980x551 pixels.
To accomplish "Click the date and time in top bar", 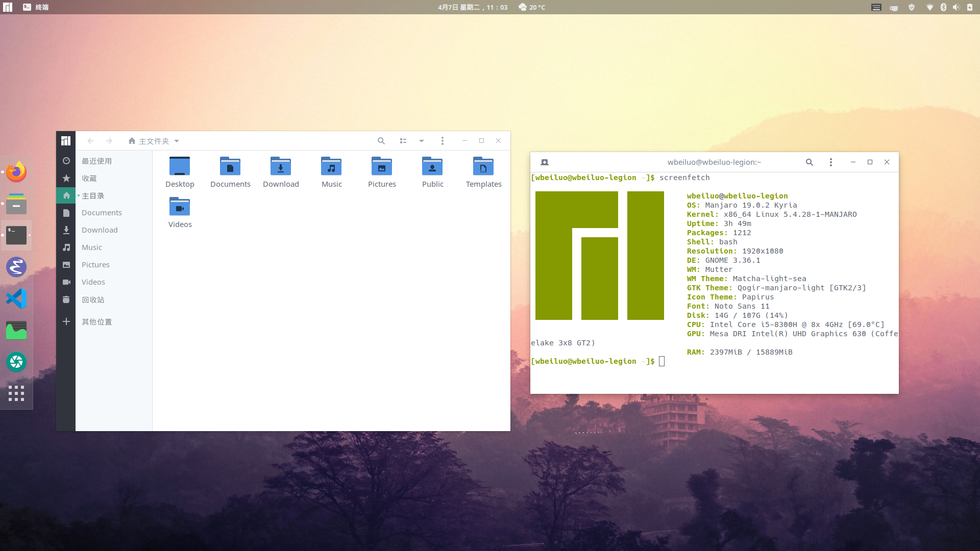I will [x=473, y=7].
